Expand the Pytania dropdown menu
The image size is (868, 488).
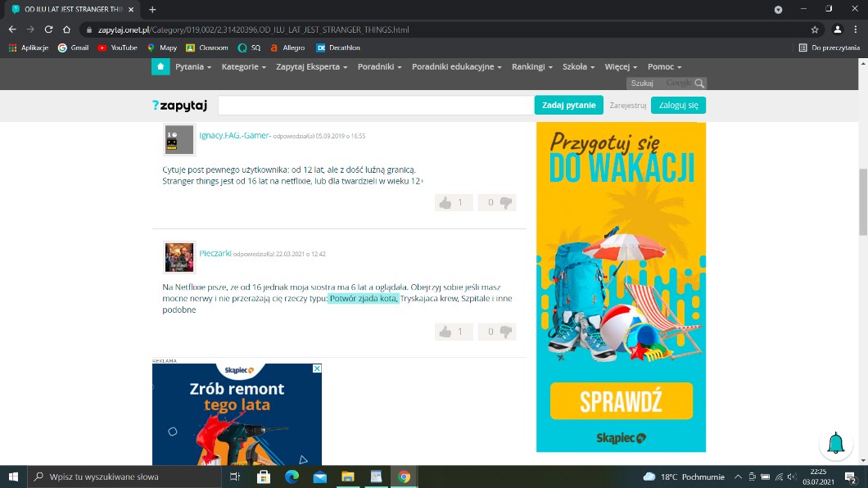[x=193, y=67]
